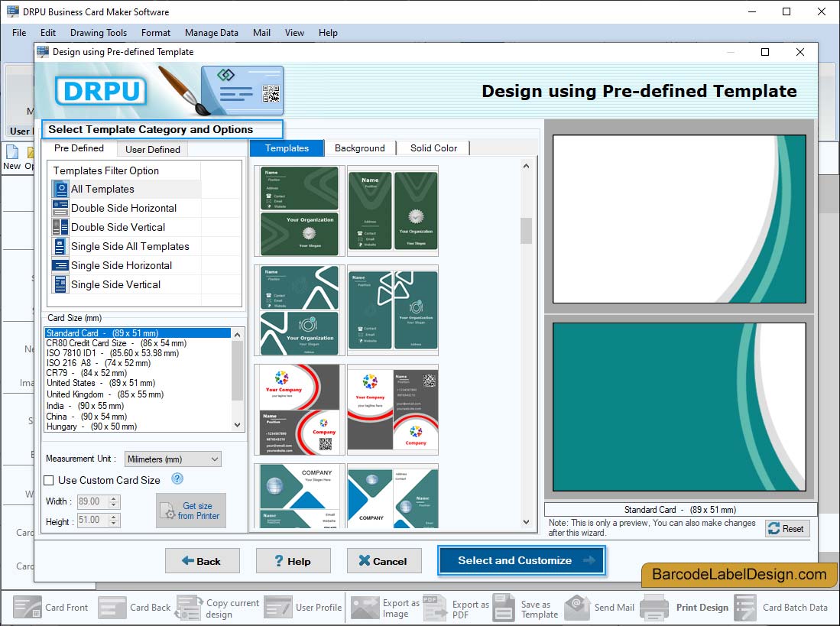Click the Save as Template icon
840x626 pixels.
click(x=504, y=607)
